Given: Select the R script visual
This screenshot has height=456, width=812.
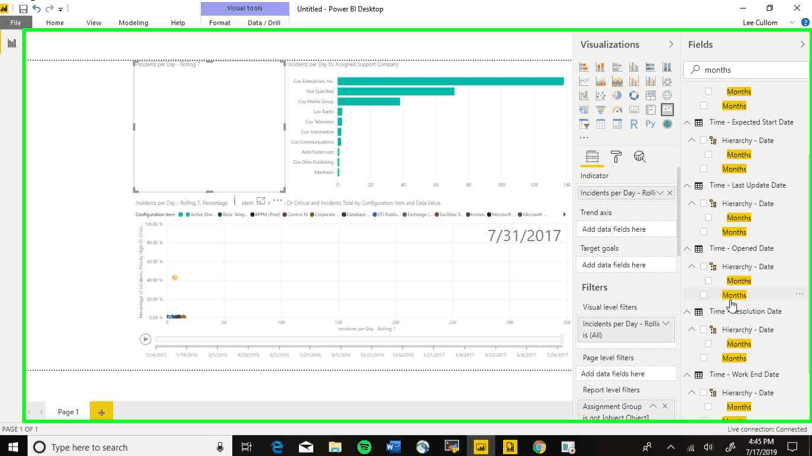Looking at the screenshot, I should [633, 124].
